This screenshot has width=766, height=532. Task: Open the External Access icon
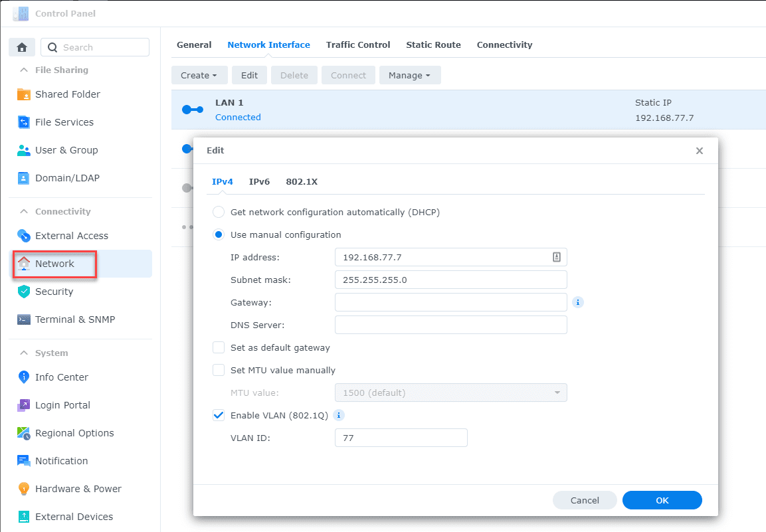(23, 236)
